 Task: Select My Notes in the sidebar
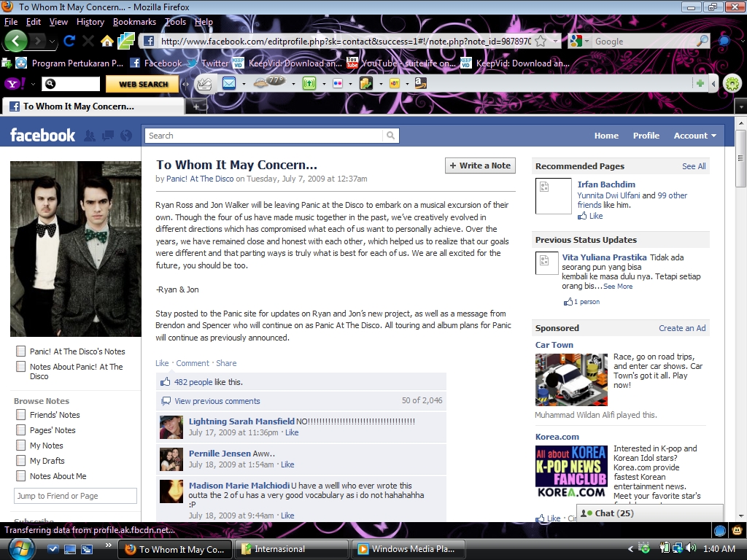coord(46,446)
